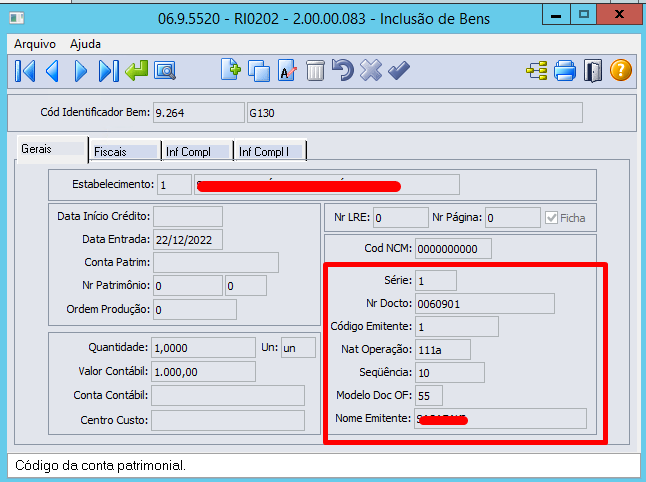Close the Inclusão de Bens window
The width and height of the screenshot is (646, 482).
(x=619, y=14)
